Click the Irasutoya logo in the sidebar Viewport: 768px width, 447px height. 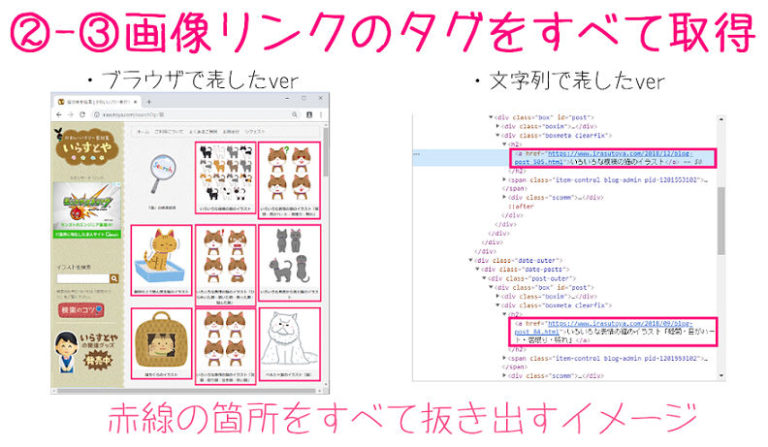pyautogui.click(x=88, y=148)
